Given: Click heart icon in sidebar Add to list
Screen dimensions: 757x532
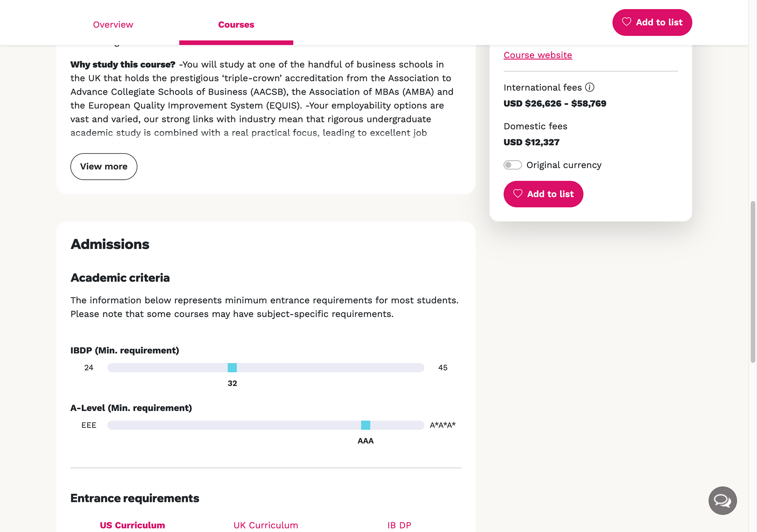Looking at the screenshot, I should (x=518, y=193).
